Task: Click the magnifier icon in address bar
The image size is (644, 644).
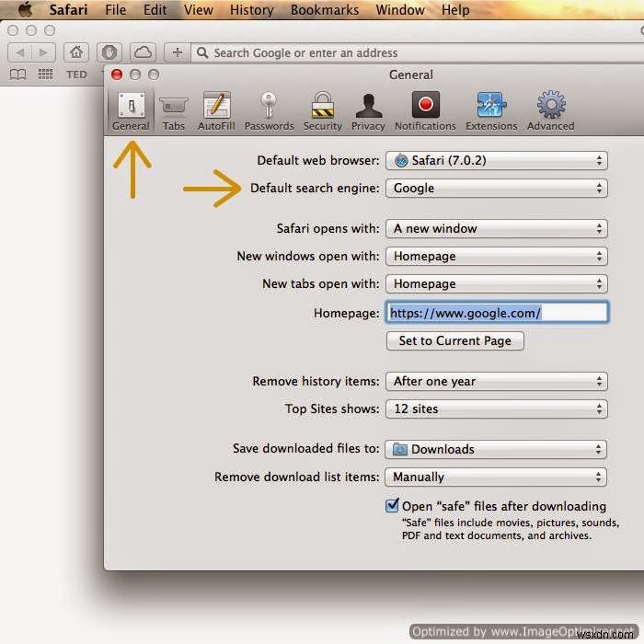Action: [202, 52]
